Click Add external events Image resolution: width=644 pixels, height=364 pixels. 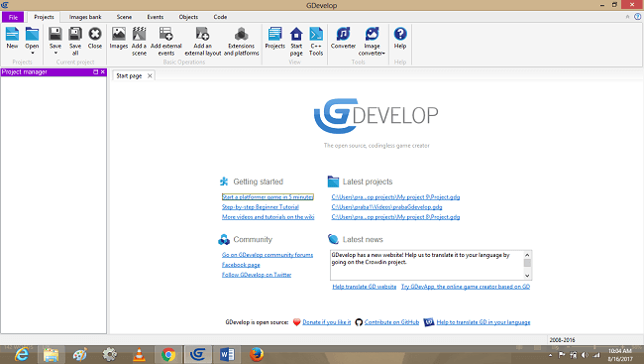pyautogui.click(x=165, y=41)
